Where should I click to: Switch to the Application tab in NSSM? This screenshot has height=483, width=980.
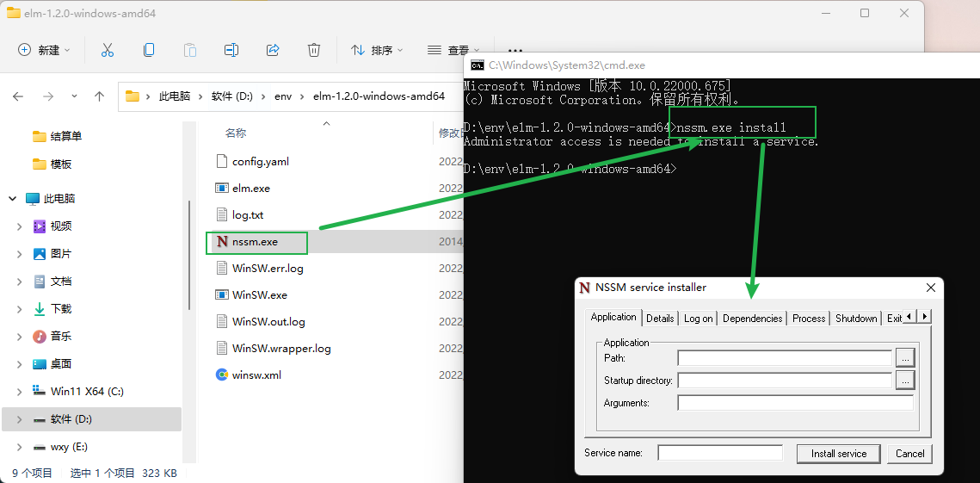[x=613, y=317]
